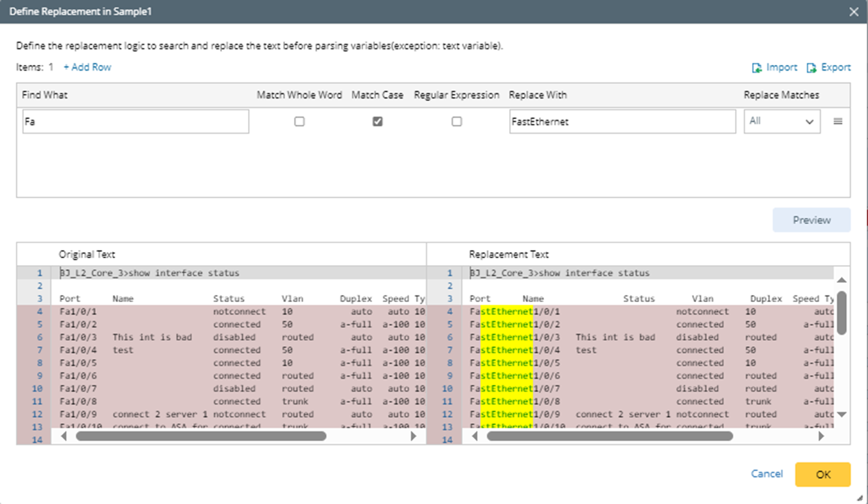Click the Export icon
Screen dimensions: 868x504
coord(812,68)
